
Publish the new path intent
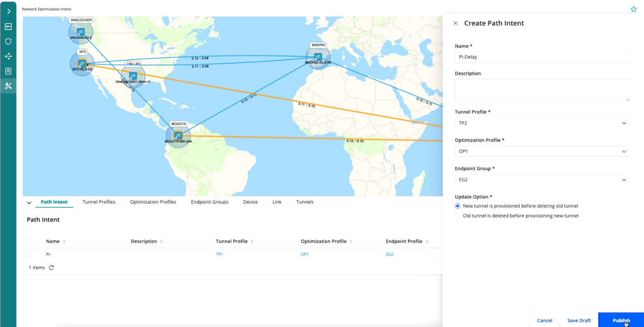[x=621, y=320]
